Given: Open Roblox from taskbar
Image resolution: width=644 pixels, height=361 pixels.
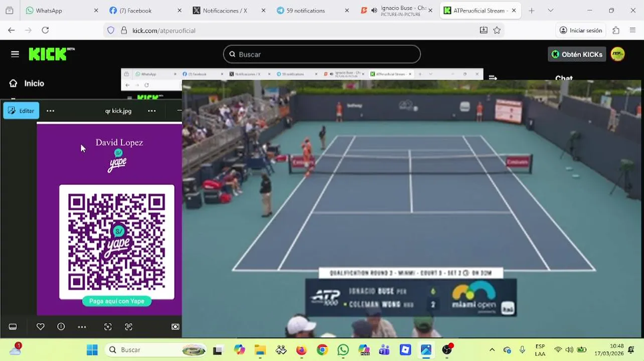Looking at the screenshot, I should pyautogui.click(x=405, y=350).
